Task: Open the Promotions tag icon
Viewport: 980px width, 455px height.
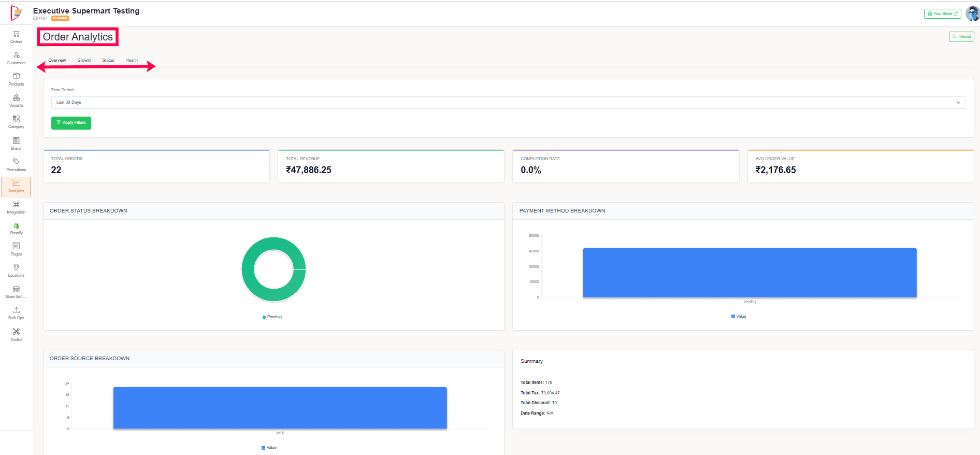Action: [16, 162]
